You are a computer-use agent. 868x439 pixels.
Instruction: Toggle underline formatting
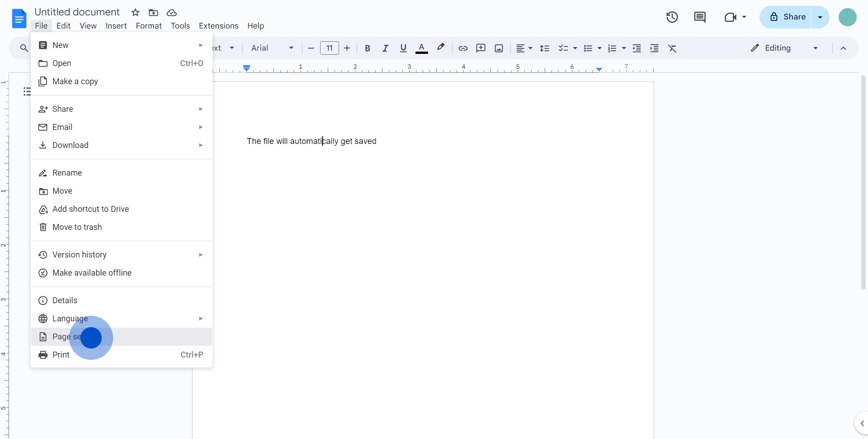[x=403, y=48]
